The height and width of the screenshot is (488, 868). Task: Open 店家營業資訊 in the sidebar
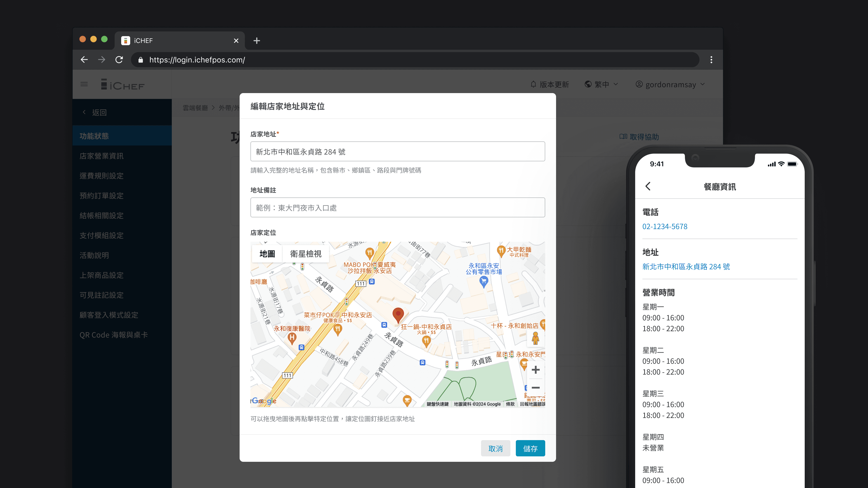click(101, 156)
